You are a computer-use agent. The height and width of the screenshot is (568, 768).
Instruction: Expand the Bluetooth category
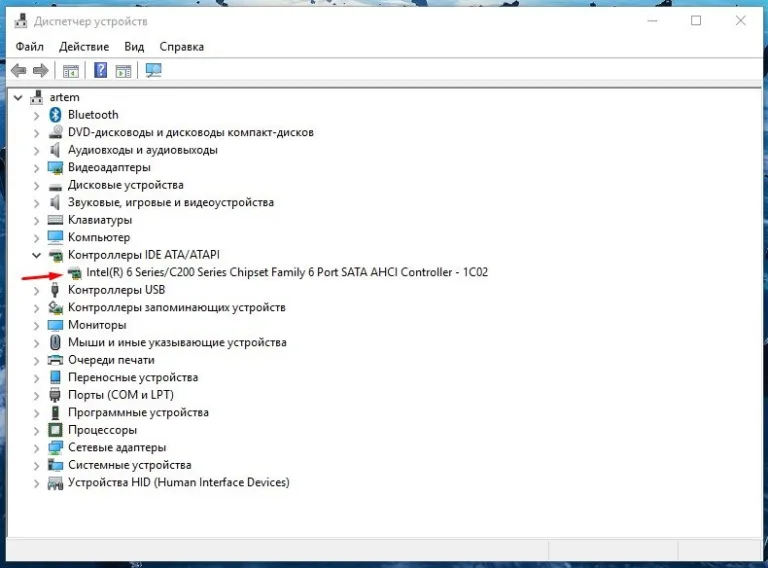[36, 116]
